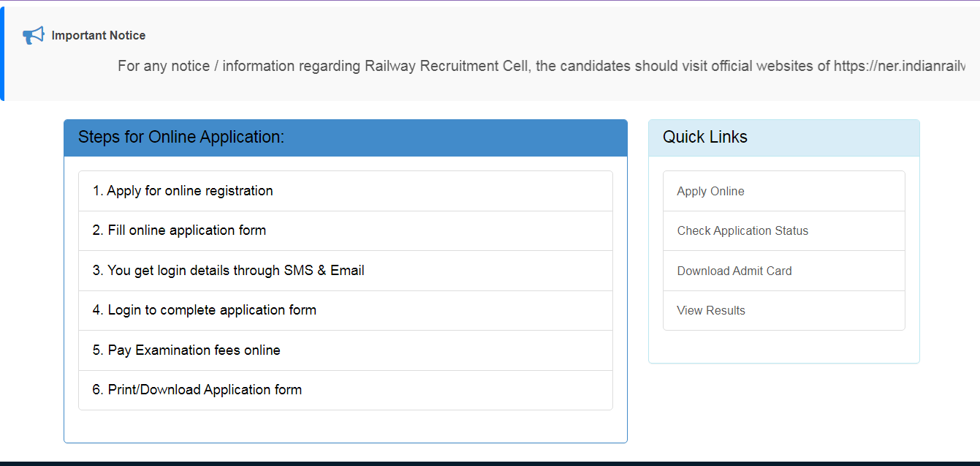Go to Check Application Status
The image size is (980, 466).
(x=742, y=231)
